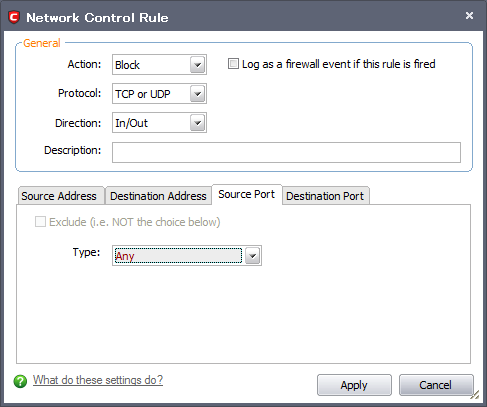This screenshot has width=487, height=407.
Task: Expand the Type dropdown arrow
Action: [252, 256]
